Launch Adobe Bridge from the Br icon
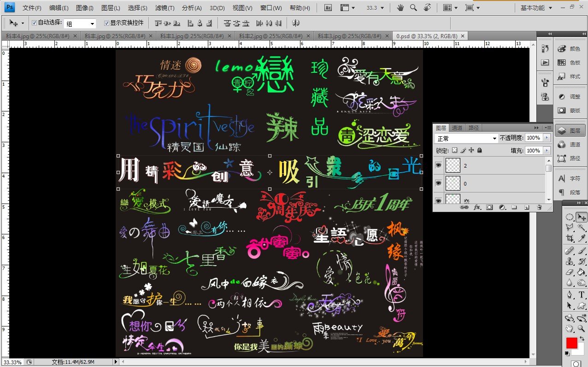The height and width of the screenshot is (367, 588). point(329,8)
